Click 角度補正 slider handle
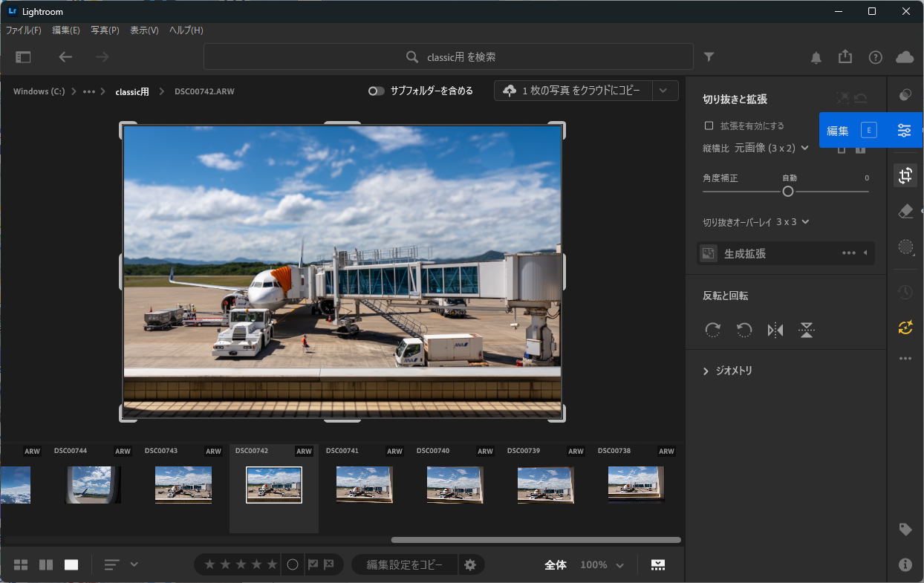The height and width of the screenshot is (583, 924). (x=788, y=192)
